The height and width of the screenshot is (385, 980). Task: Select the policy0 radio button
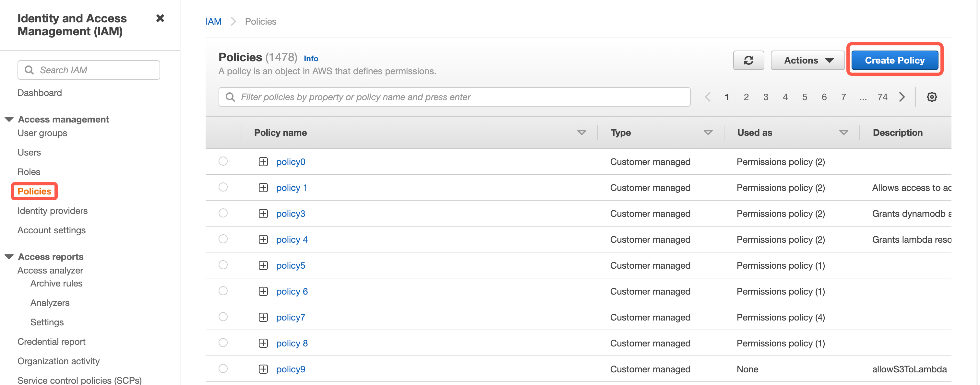[223, 161]
